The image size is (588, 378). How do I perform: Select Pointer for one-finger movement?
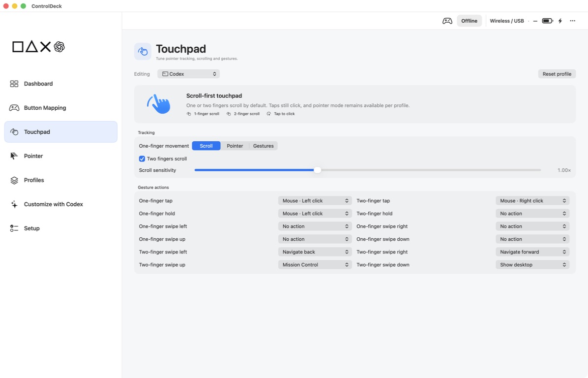(x=235, y=146)
